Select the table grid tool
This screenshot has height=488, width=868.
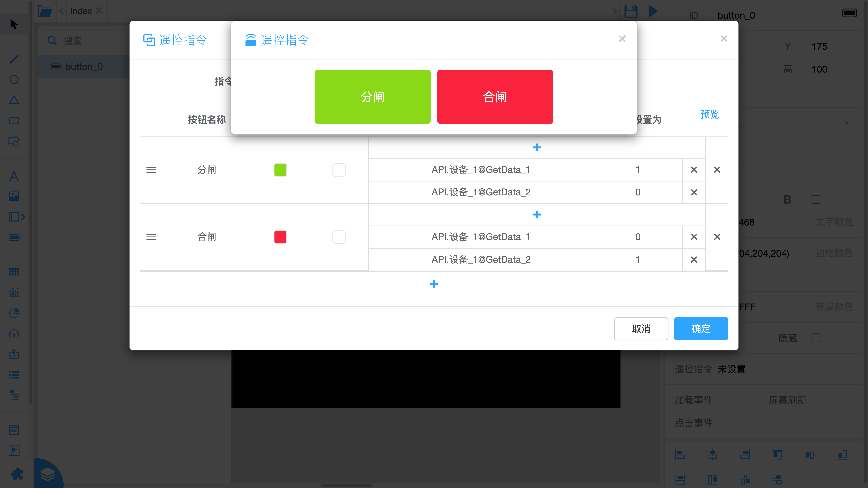[14, 272]
